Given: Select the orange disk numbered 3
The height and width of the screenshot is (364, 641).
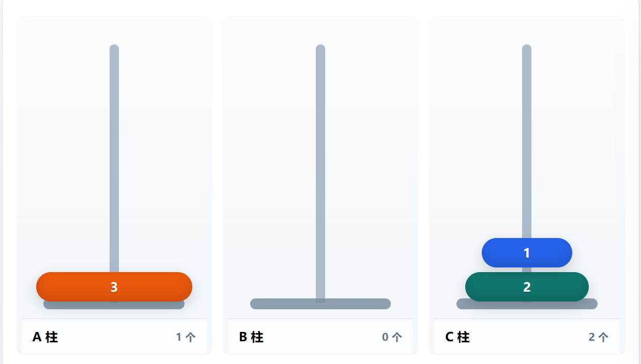Looking at the screenshot, I should pos(114,287).
